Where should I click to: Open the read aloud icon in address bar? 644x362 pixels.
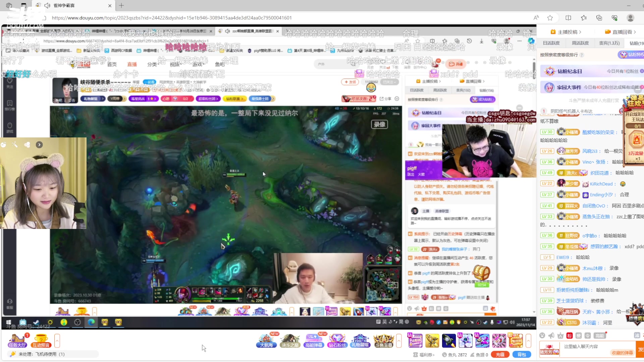point(536,18)
